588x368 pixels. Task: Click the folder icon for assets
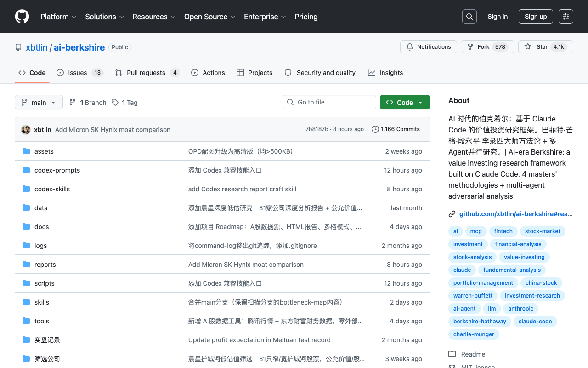coord(26,151)
